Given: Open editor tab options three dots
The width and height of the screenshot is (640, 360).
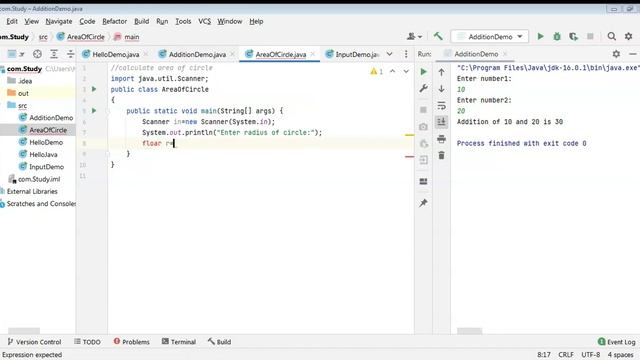Looking at the screenshot, I should click(x=406, y=54).
